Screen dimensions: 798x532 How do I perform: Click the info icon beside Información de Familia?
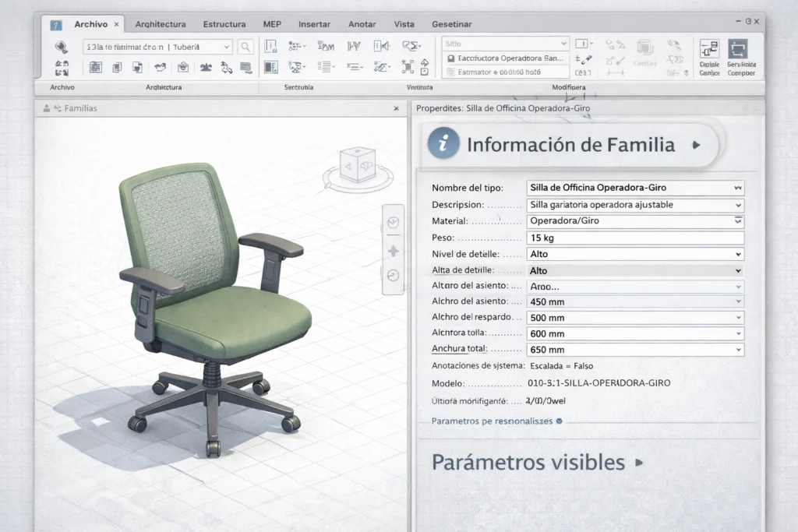point(443,146)
